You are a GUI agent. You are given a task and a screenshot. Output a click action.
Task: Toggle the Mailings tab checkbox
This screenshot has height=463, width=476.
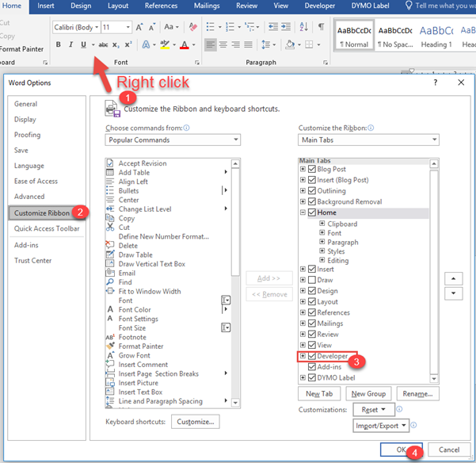[312, 323]
